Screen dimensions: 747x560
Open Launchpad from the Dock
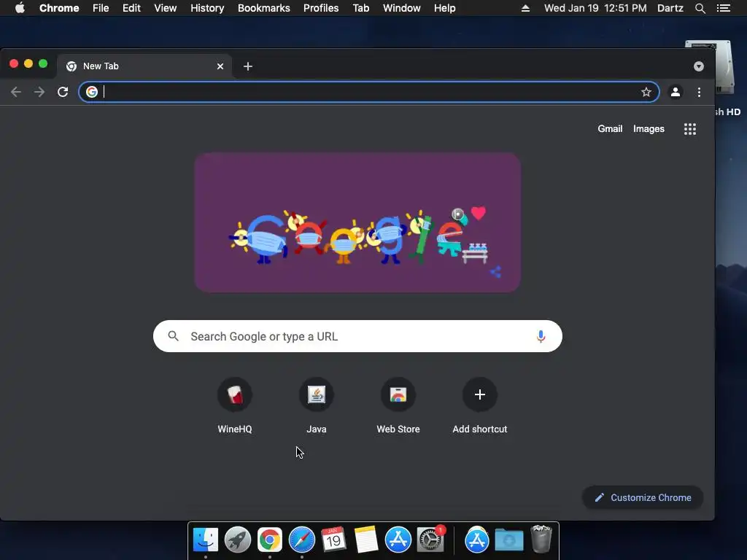(238, 540)
